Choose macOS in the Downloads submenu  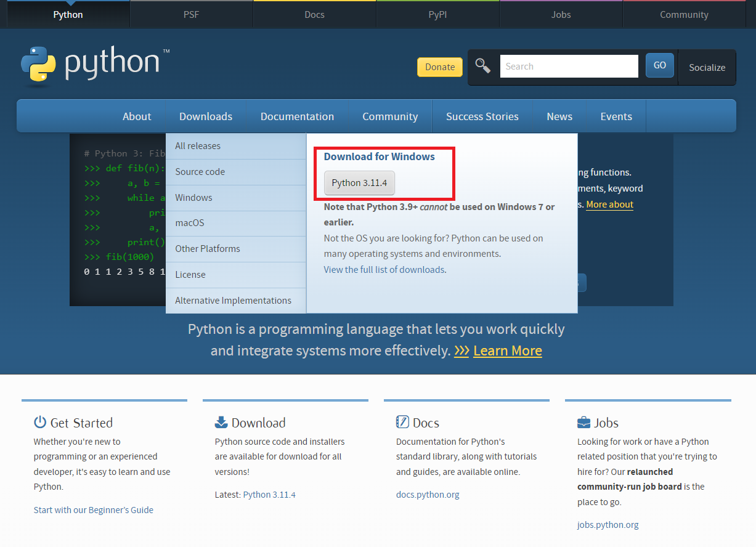pos(236,223)
